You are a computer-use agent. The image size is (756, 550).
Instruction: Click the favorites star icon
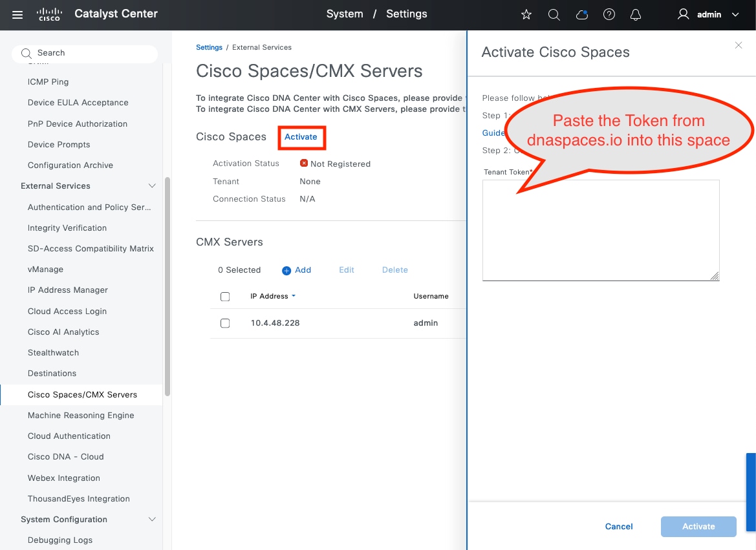(526, 14)
